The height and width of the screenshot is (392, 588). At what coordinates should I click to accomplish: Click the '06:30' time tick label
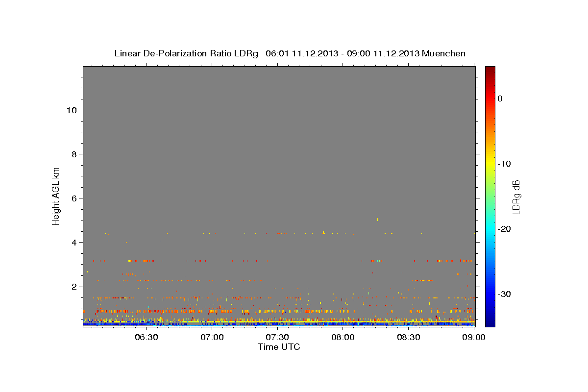[146, 337]
